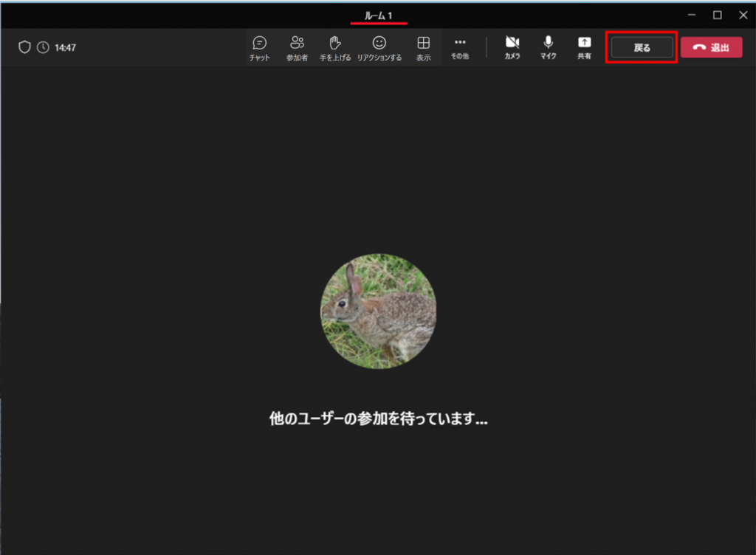Raise your hand with 手を上げる
Image resolution: width=756 pixels, height=555 pixels.
[x=334, y=48]
